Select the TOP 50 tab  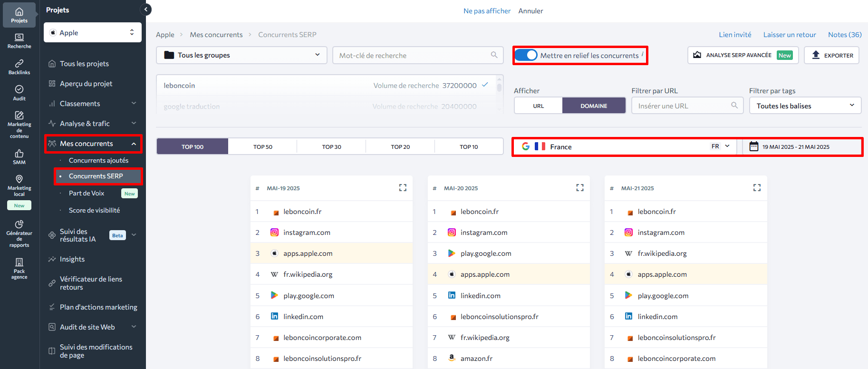click(262, 146)
